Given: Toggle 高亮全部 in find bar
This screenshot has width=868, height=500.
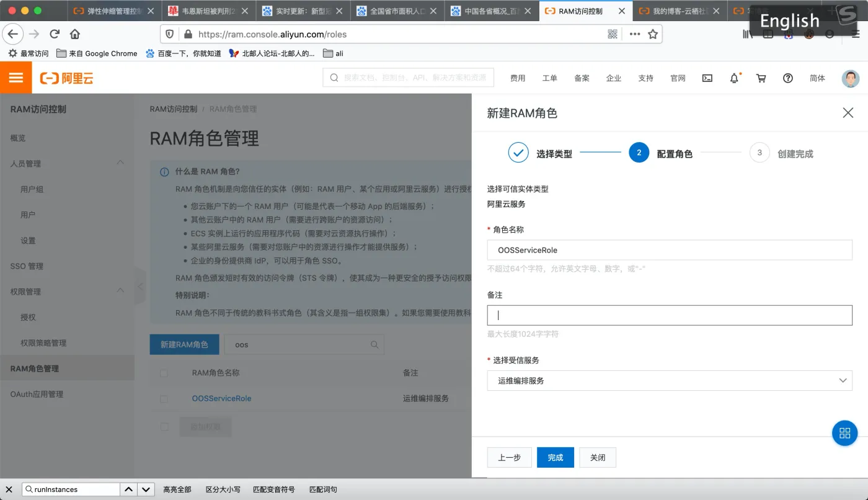Looking at the screenshot, I should click(x=177, y=489).
